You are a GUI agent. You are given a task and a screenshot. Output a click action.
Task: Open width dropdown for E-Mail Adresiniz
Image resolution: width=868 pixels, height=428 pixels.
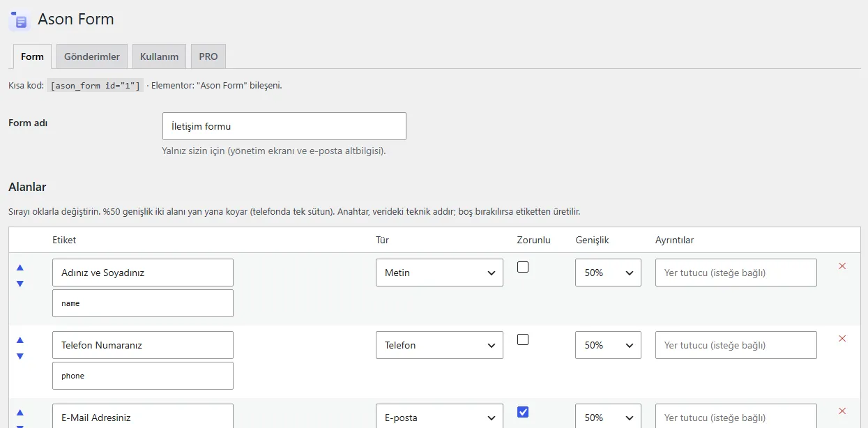608,416
